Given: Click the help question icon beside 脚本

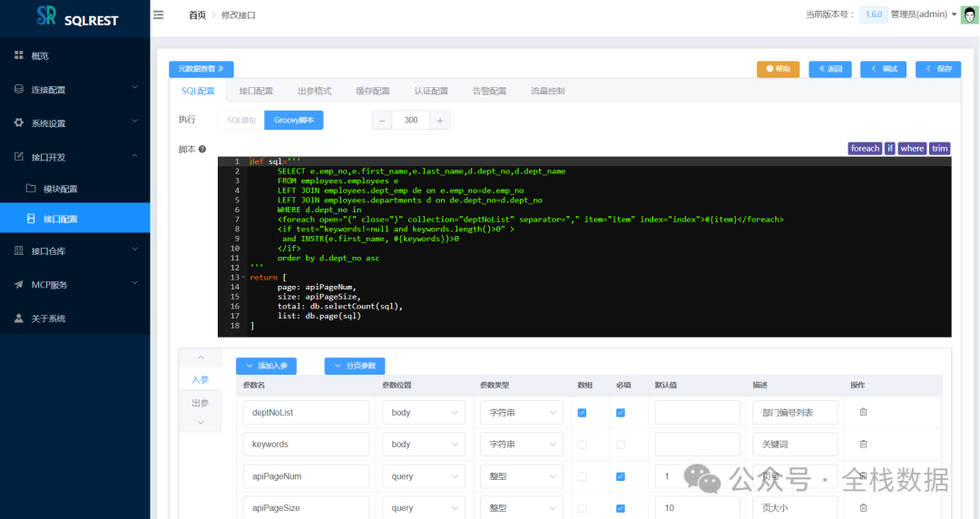Looking at the screenshot, I should click(x=202, y=150).
